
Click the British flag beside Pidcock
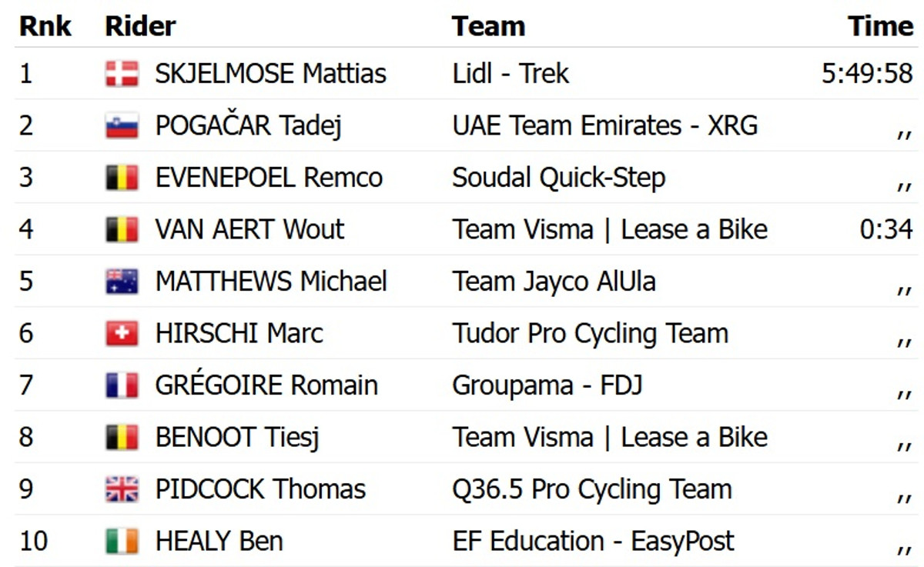[x=122, y=489]
